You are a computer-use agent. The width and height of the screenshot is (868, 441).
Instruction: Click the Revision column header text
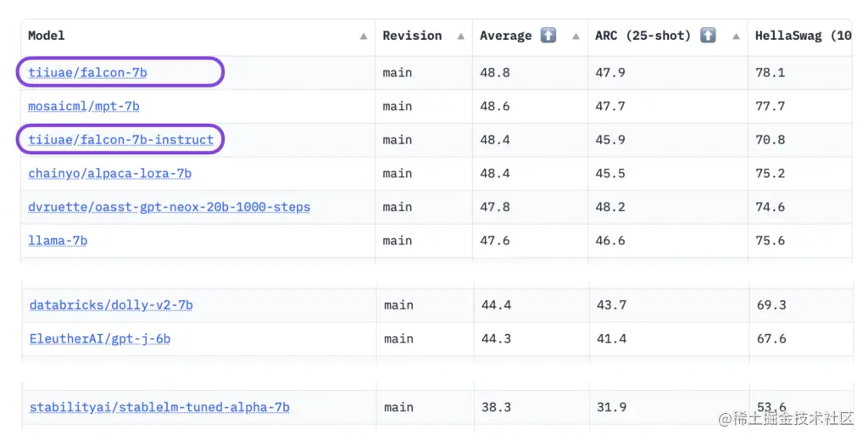click(x=413, y=36)
